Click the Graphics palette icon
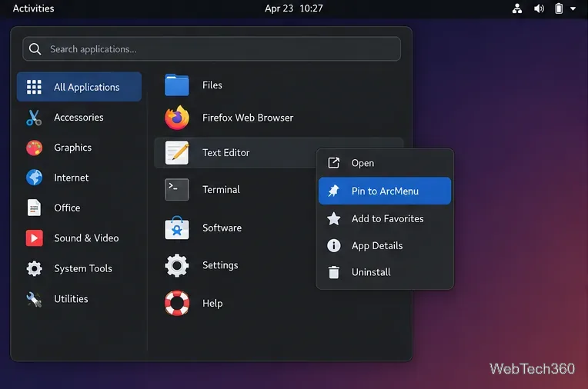The width and height of the screenshot is (588, 389). pyautogui.click(x=34, y=148)
